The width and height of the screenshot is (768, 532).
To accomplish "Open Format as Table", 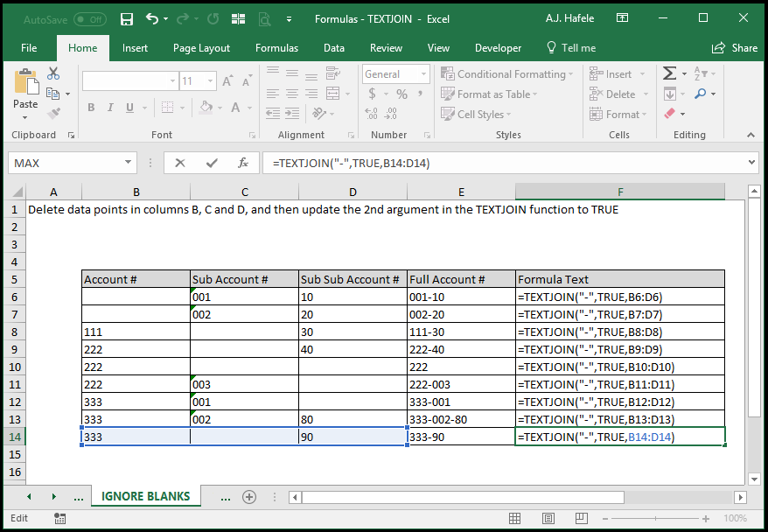I will click(489, 94).
